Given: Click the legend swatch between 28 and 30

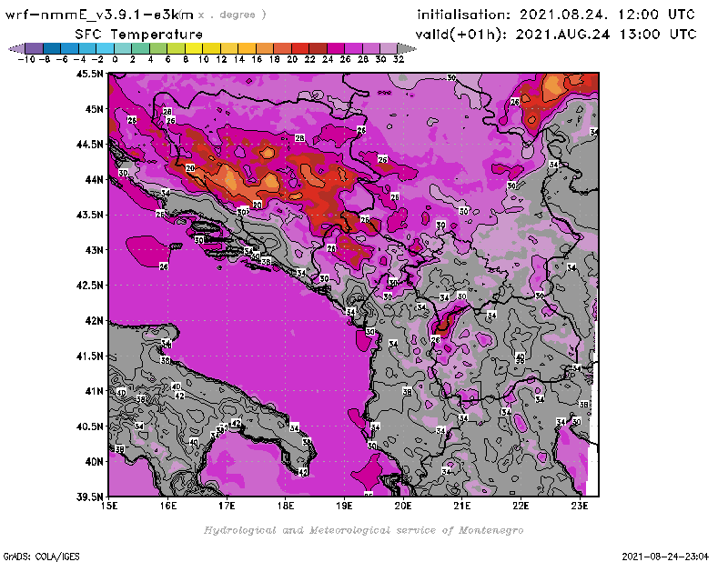Looking at the screenshot, I should [x=370, y=49].
